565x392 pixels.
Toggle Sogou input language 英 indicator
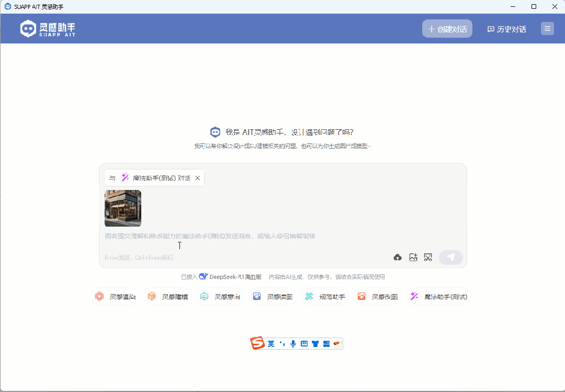click(271, 344)
